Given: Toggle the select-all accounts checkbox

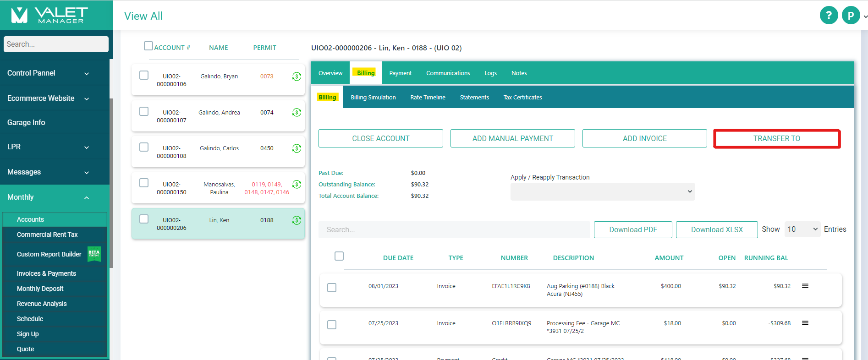Looking at the screenshot, I should [x=148, y=46].
